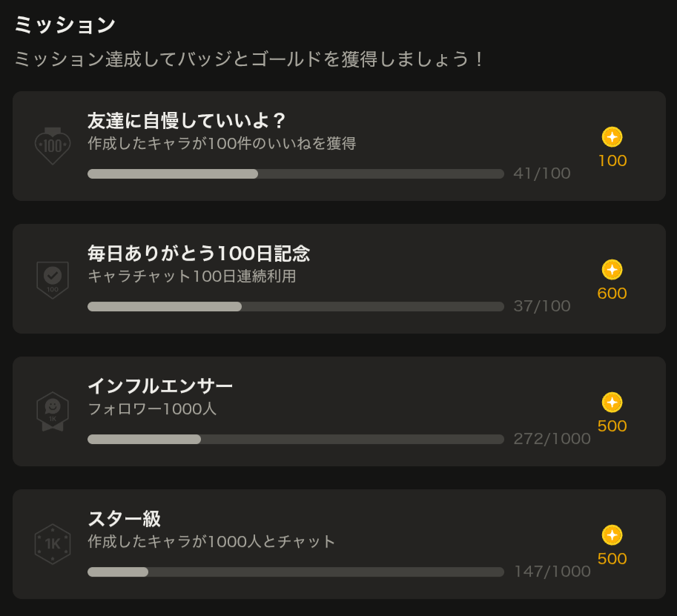This screenshot has width=677, height=616.
Task: Click the gold coin above 100
Action: tap(612, 137)
